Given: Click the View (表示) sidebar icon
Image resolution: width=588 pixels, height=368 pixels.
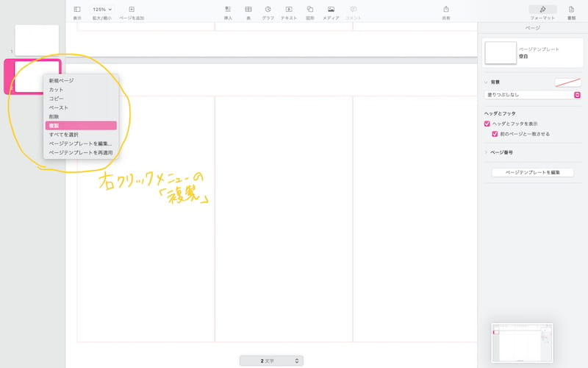Looking at the screenshot, I should tap(77, 9).
